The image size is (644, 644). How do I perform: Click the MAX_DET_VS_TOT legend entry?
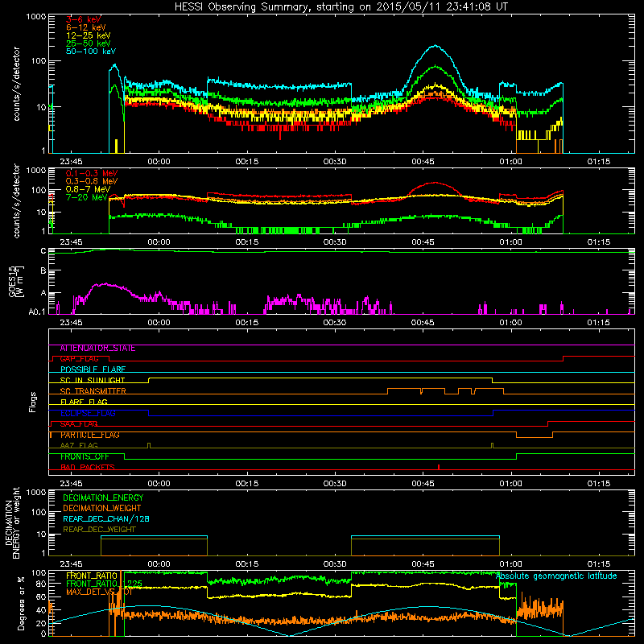99,592
